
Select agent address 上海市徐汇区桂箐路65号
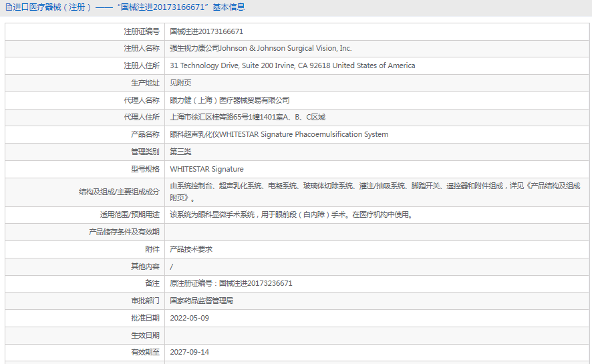[x=248, y=118]
